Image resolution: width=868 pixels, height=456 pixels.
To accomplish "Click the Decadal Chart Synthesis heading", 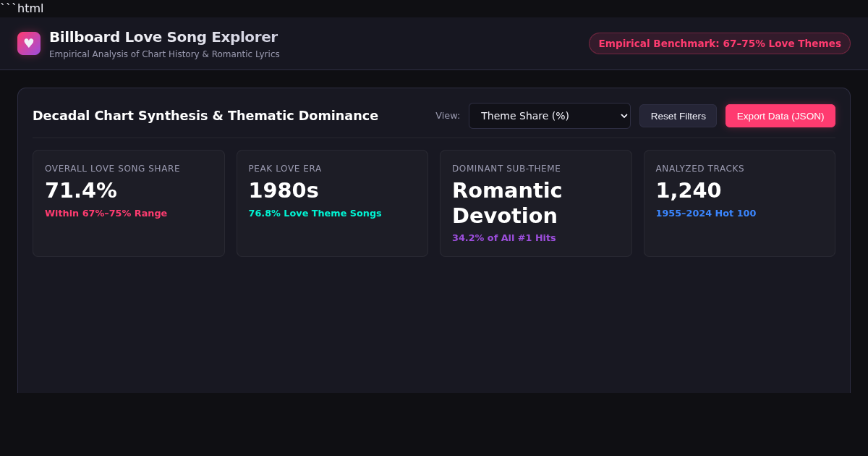I will click(205, 116).
